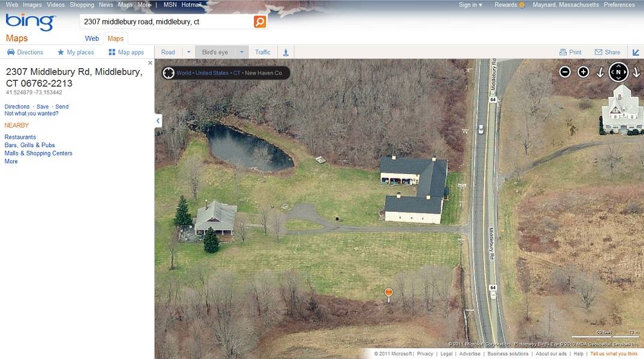The width and height of the screenshot is (644, 359).
Task: Click the world locator crosshair icon
Action: coord(168,73)
